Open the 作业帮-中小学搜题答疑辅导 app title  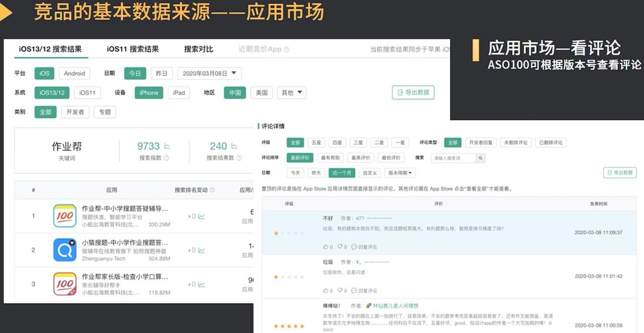(x=125, y=208)
